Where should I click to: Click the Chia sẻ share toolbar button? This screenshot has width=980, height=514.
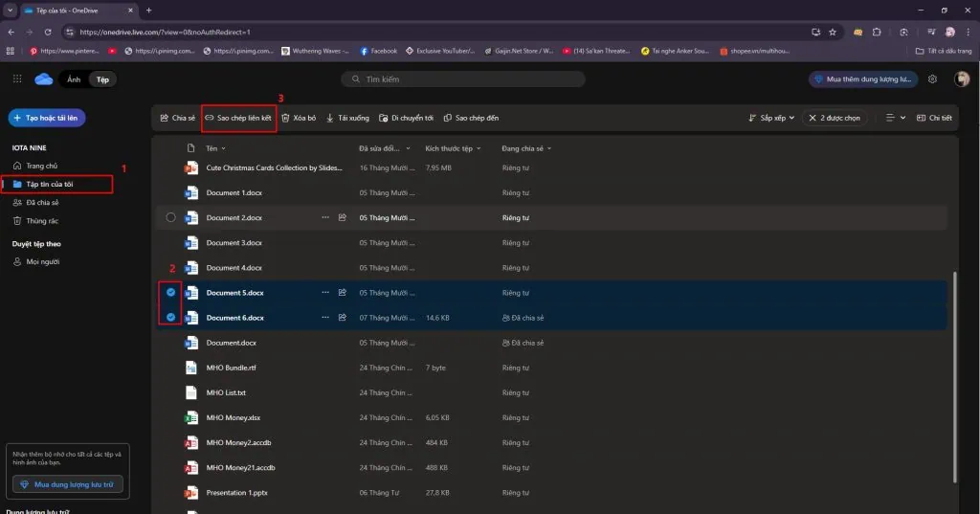click(x=178, y=118)
